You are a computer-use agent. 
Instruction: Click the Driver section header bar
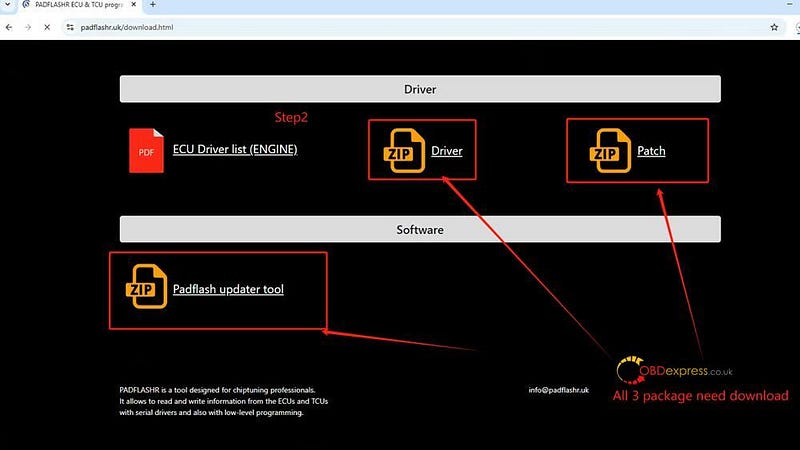click(x=420, y=89)
